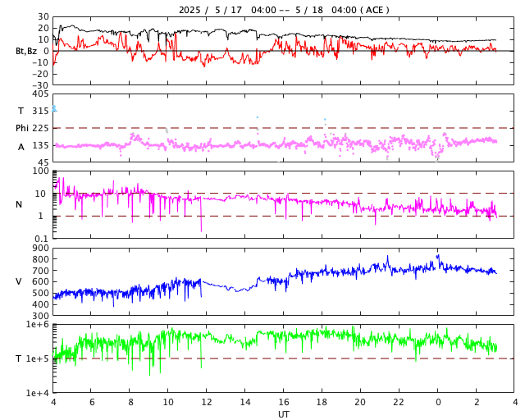
Task: Click the "225" tick on the Phi axis
Action: point(40,128)
